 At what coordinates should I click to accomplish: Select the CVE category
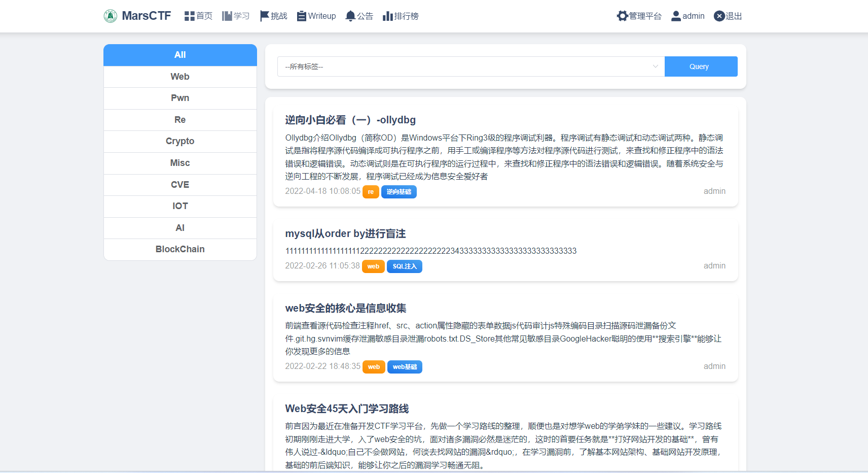click(x=180, y=185)
